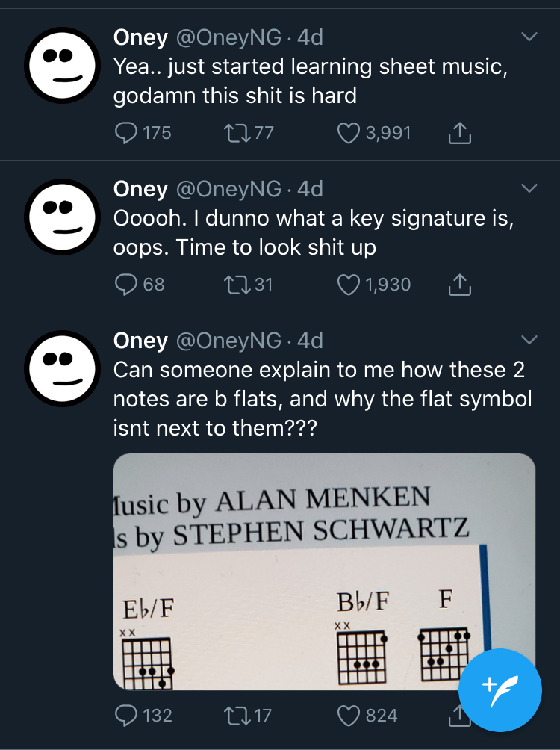Expand options chevron on key signature tweet

point(529,188)
